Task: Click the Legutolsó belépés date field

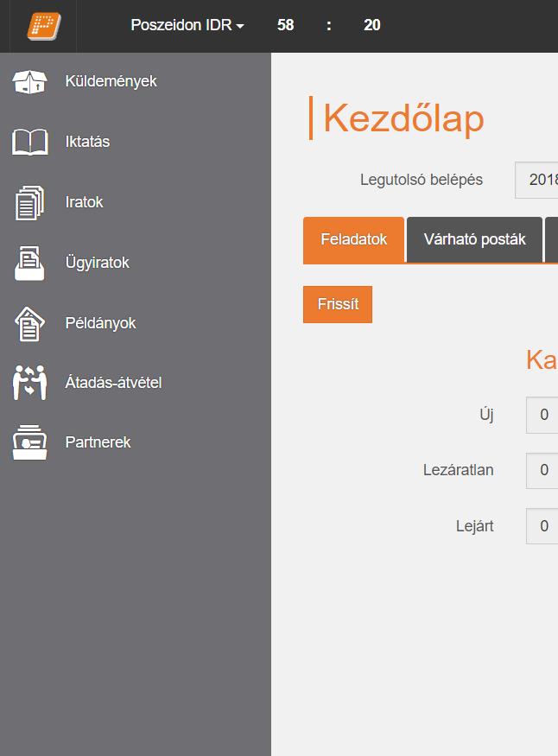Action: click(536, 180)
